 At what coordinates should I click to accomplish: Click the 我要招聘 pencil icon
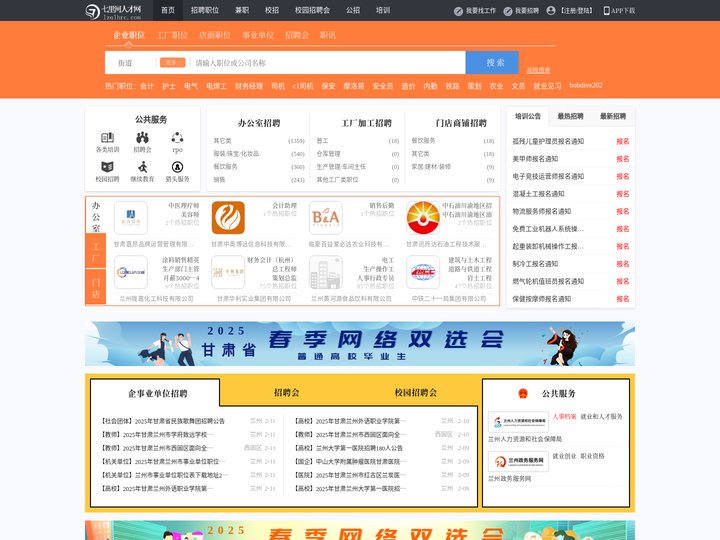click(x=508, y=11)
